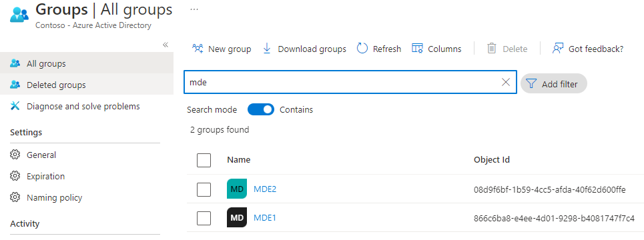Click the New group icon
Screen dimensions: 644x240
(198, 49)
